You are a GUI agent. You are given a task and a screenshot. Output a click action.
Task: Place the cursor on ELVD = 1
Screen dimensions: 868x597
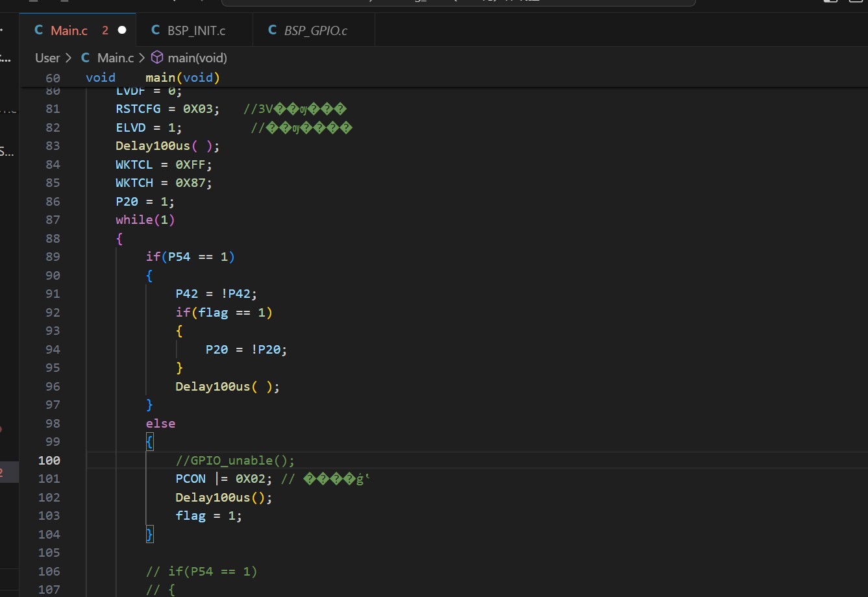149,127
